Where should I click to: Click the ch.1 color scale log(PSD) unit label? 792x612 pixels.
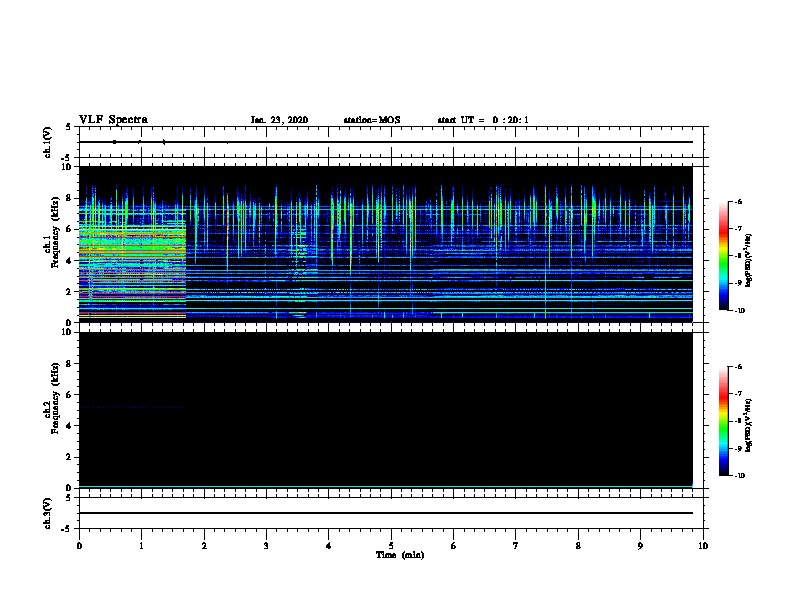[749, 260]
